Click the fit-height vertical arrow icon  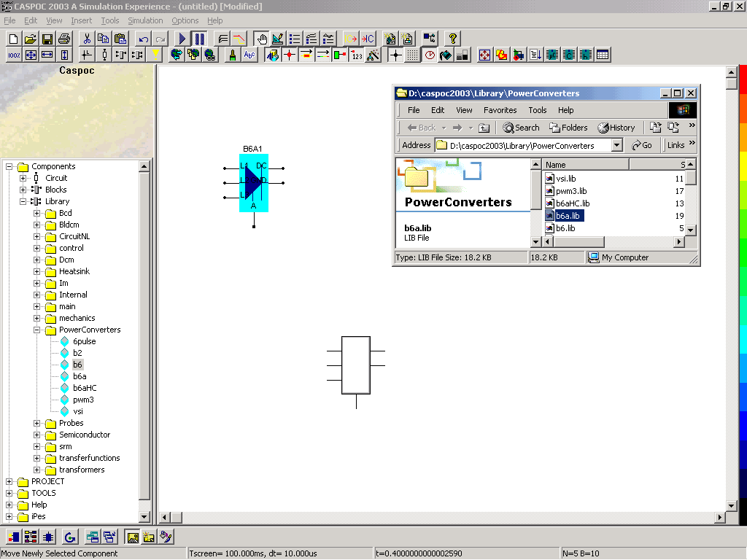tap(64, 55)
